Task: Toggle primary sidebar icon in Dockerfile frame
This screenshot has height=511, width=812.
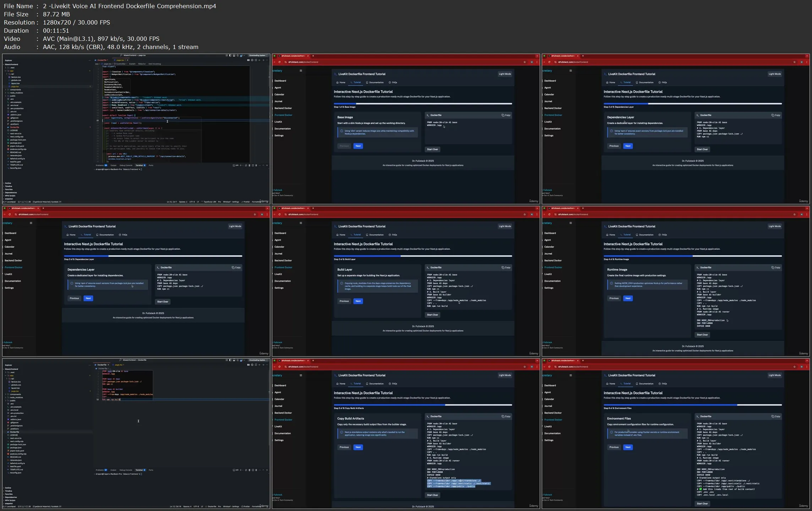Action: (230, 360)
